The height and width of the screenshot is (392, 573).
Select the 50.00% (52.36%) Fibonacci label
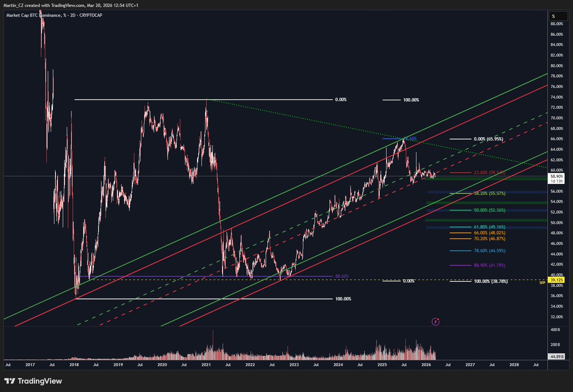(490, 210)
